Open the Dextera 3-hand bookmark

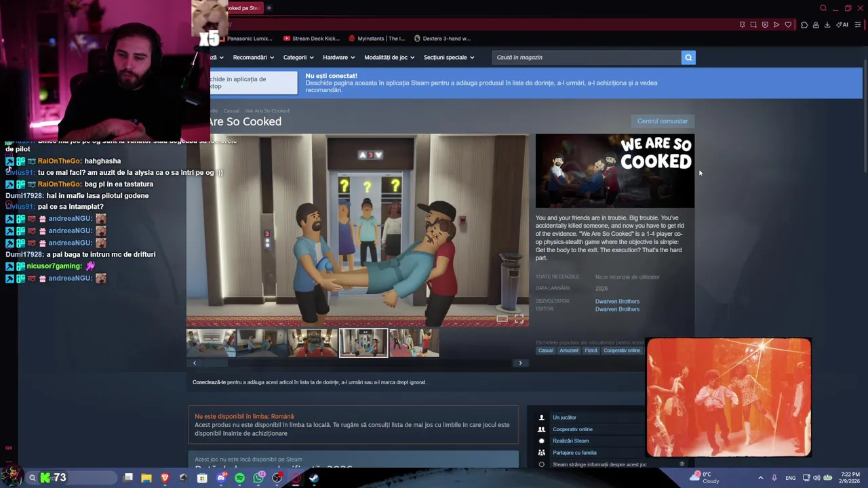point(442,39)
